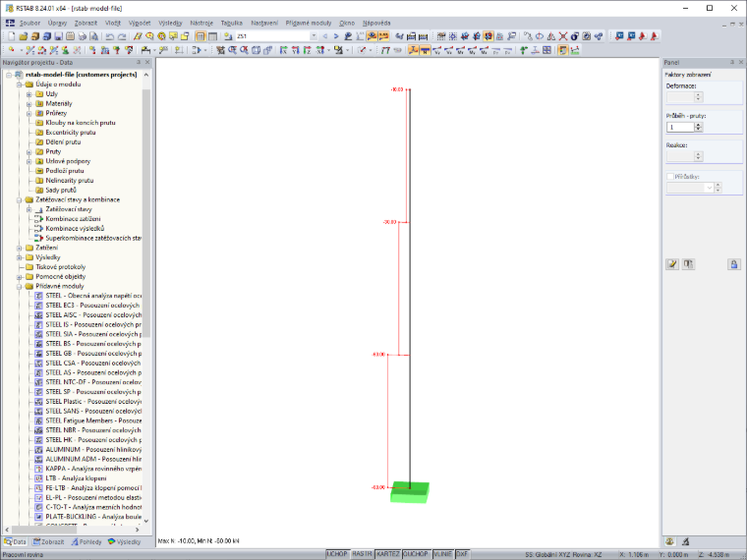Expand the Zatížení folder
This screenshot has height=560, width=747.
(x=19, y=249)
